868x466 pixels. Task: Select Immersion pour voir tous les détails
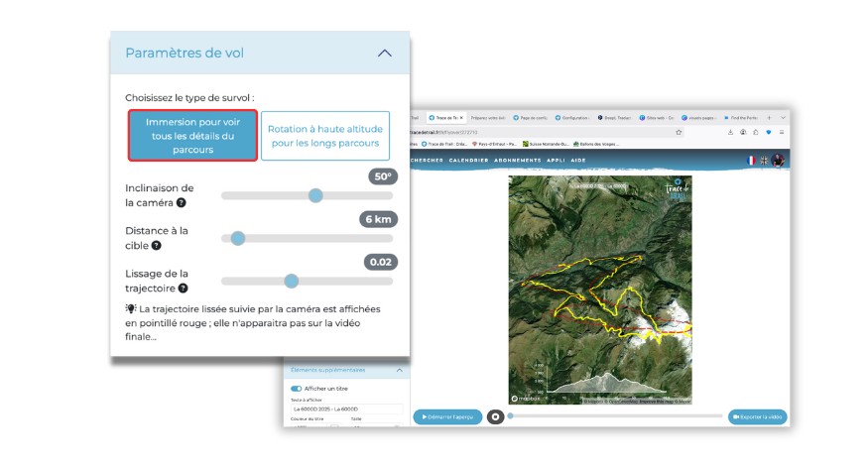pos(191,136)
